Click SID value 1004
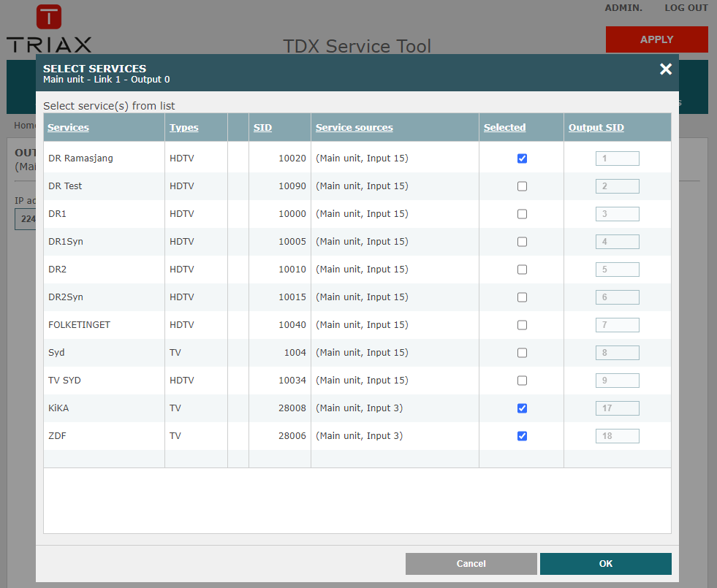The image size is (717, 588). (x=295, y=353)
